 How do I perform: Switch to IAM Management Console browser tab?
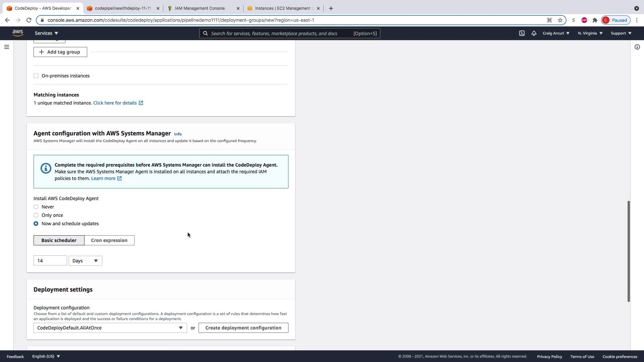pos(200,8)
